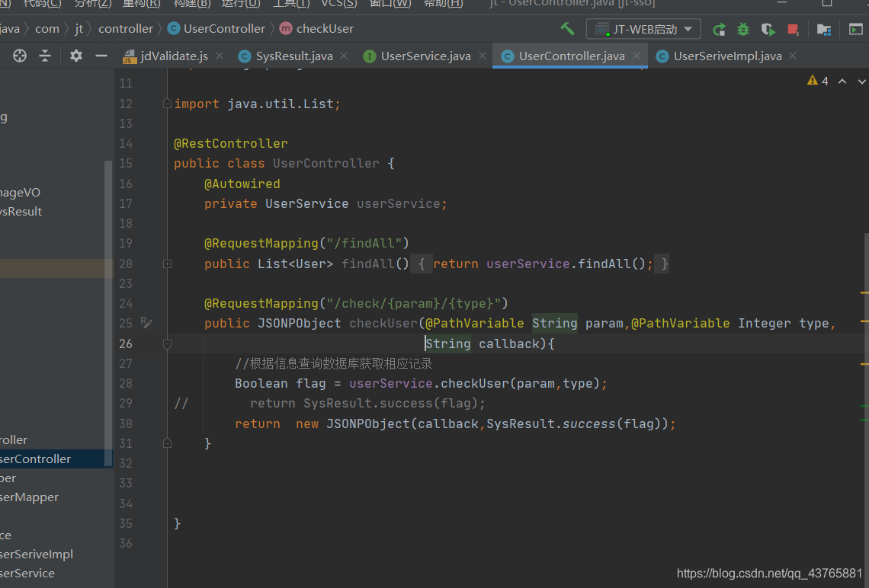This screenshot has height=588, width=869.
Task: Click breadcrumb UserController class
Action: click(x=216, y=29)
